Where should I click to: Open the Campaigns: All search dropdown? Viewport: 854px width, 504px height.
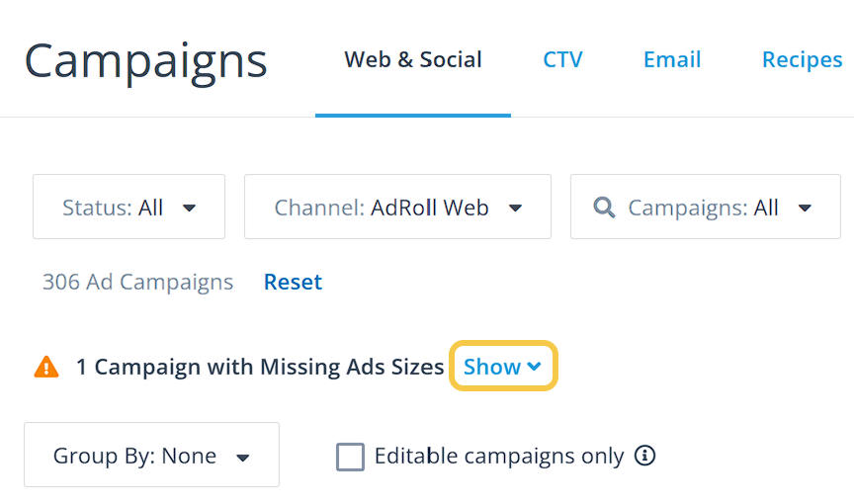704,208
